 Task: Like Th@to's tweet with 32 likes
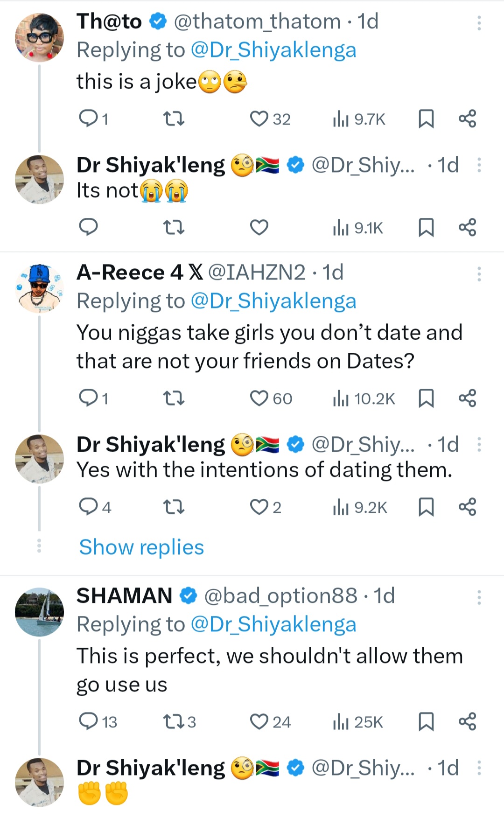(259, 119)
